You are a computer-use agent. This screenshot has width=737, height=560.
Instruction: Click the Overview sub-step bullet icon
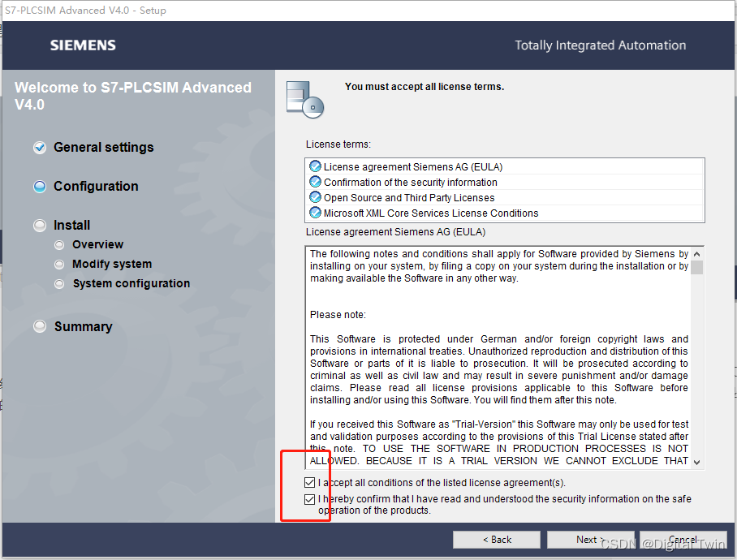click(x=59, y=245)
